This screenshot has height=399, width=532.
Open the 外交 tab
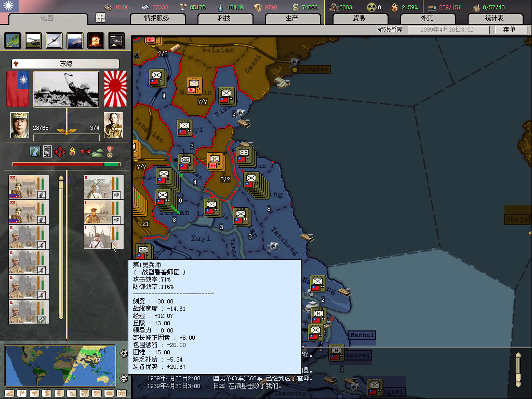coord(427,18)
